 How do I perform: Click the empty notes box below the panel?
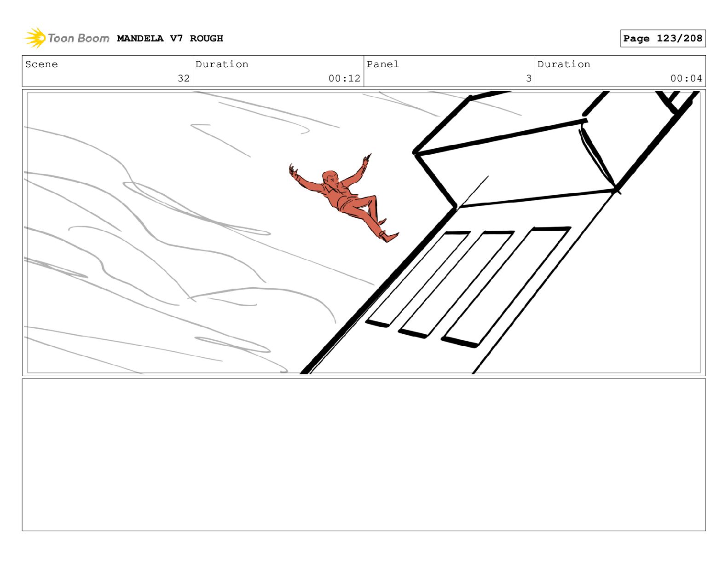[x=364, y=455]
